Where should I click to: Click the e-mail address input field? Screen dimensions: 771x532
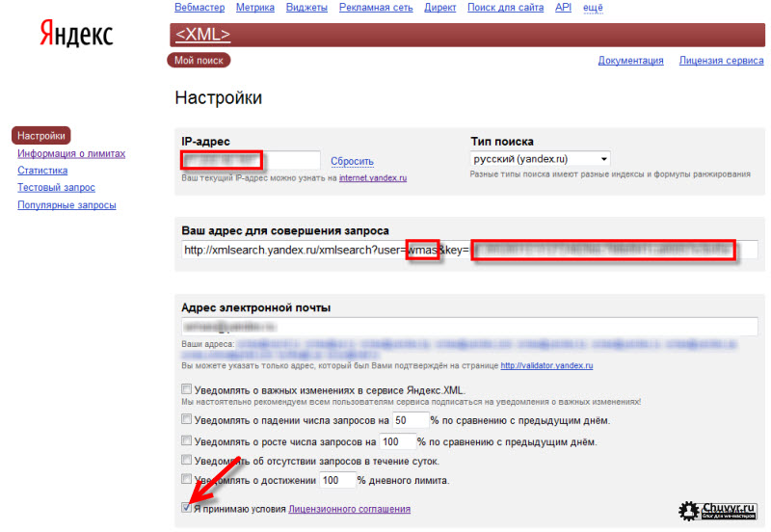click(x=469, y=327)
